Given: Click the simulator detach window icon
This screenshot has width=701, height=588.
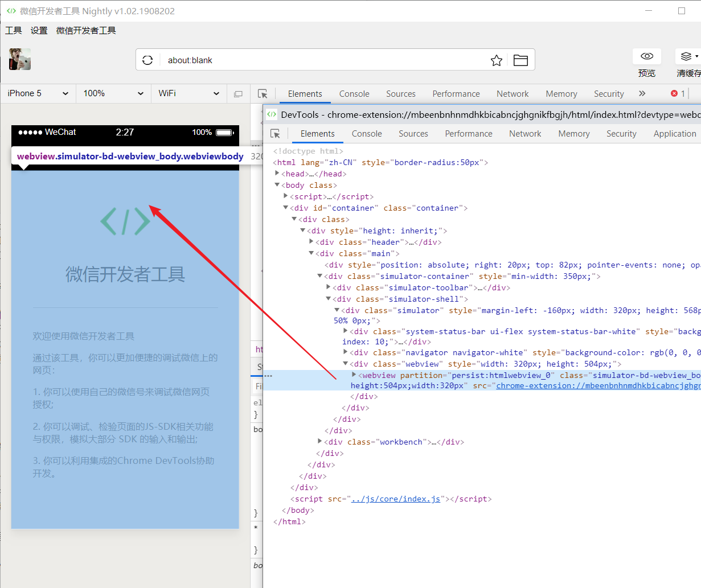Looking at the screenshot, I should (238, 94).
